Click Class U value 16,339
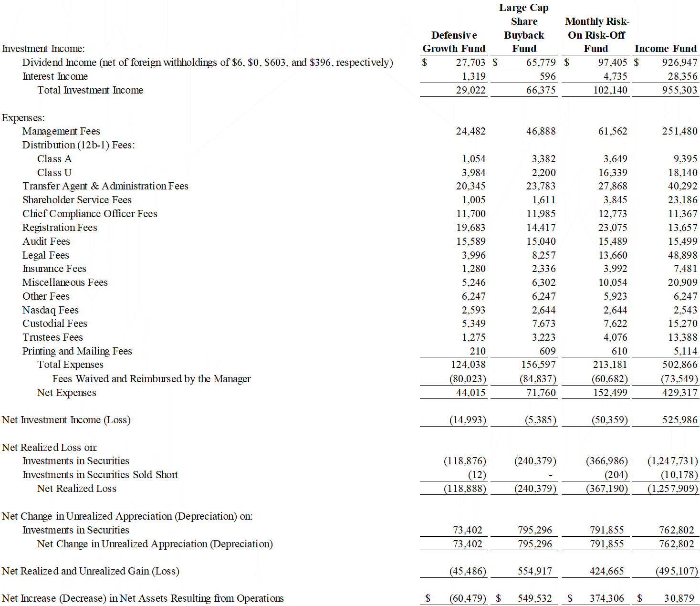Viewport: 700px width, 606px height. [x=613, y=173]
